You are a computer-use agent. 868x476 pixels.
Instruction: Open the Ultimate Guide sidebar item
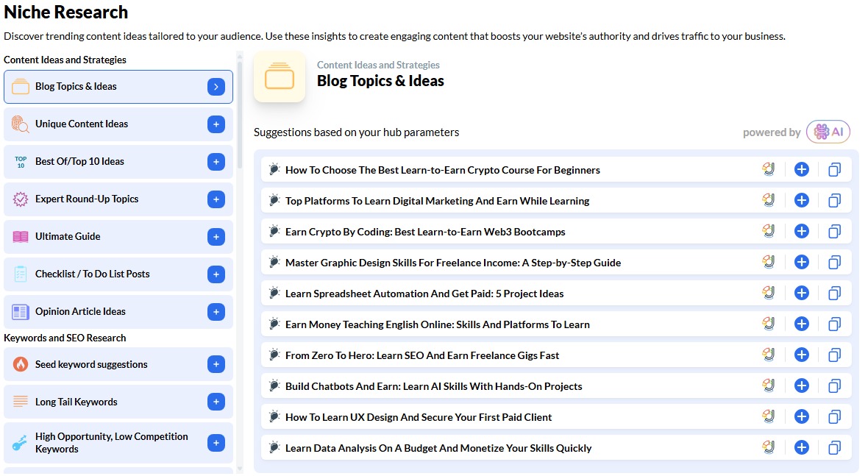coord(68,237)
